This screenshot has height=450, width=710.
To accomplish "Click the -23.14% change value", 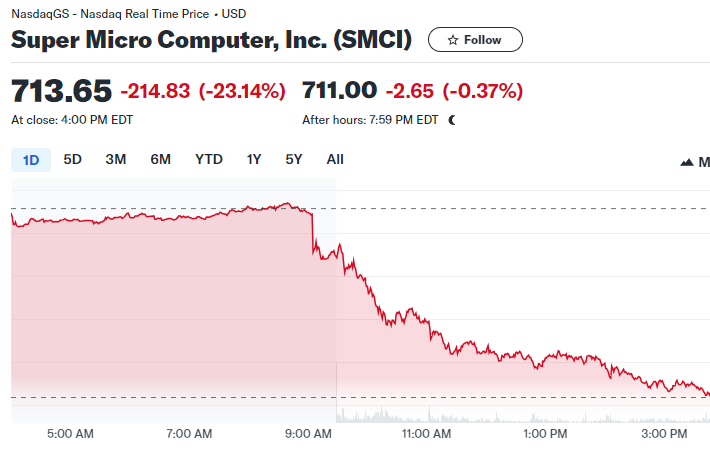I will 242,91.
